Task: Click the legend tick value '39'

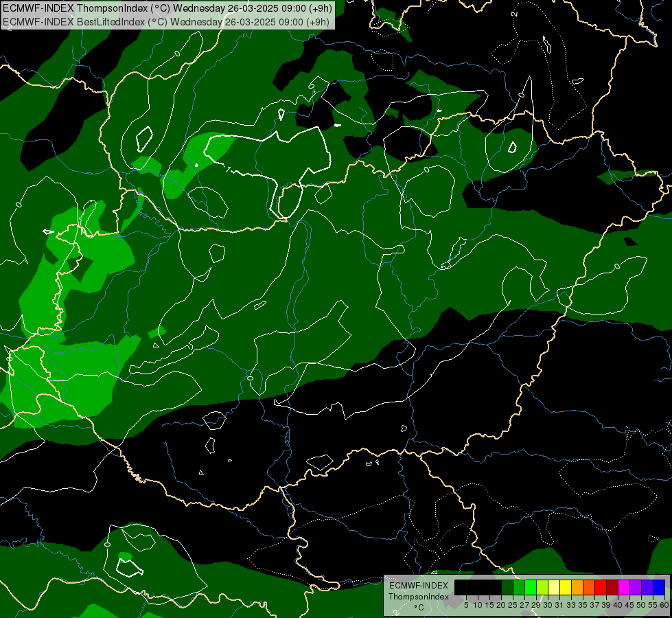Action: (x=606, y=605)
